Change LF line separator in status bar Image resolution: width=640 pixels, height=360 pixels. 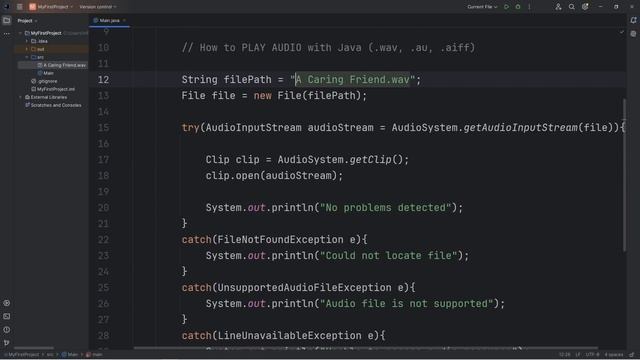click(578, 355)
